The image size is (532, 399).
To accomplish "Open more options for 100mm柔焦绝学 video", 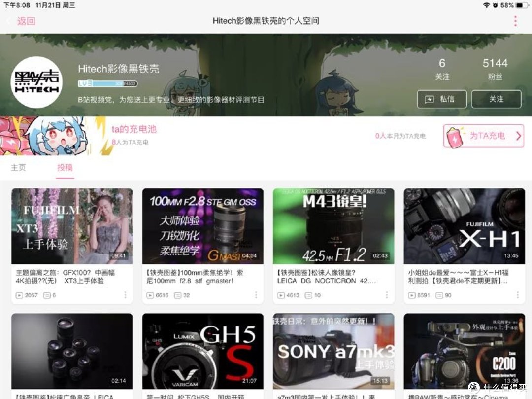I will click(256, 295).
